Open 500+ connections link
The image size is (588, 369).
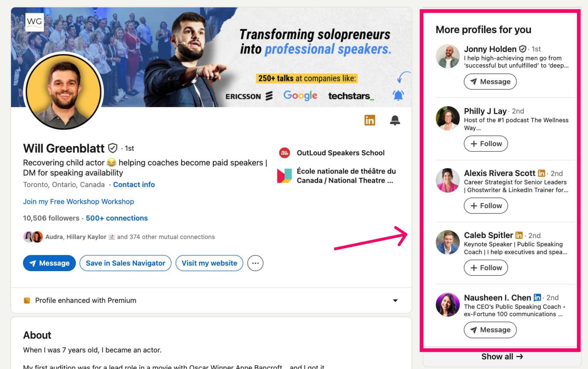[x=117, y=218]
